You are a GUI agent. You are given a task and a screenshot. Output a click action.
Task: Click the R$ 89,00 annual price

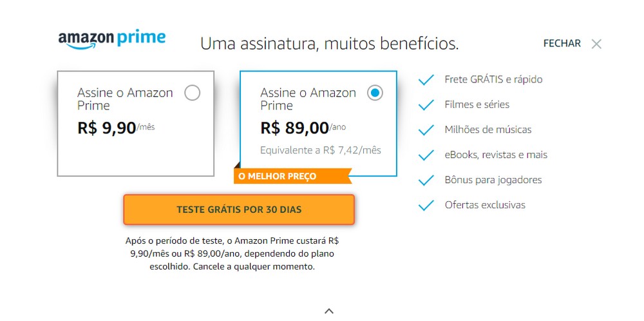point(294,128)
